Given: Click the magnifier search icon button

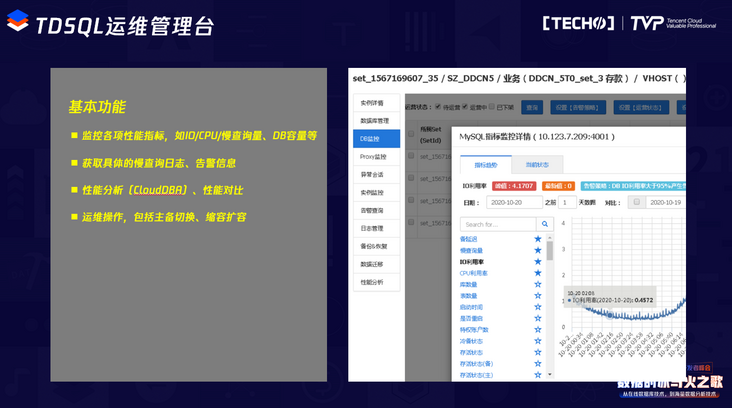Looking at the screenshot, I should (x=545, y=224).
